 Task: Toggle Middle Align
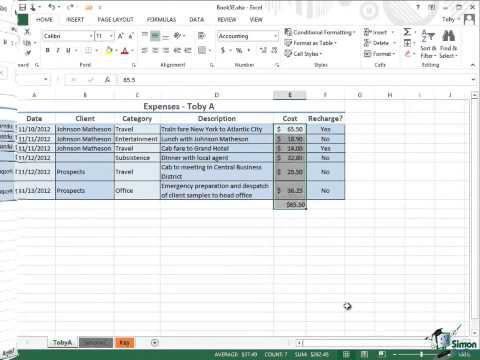(155, 35)
